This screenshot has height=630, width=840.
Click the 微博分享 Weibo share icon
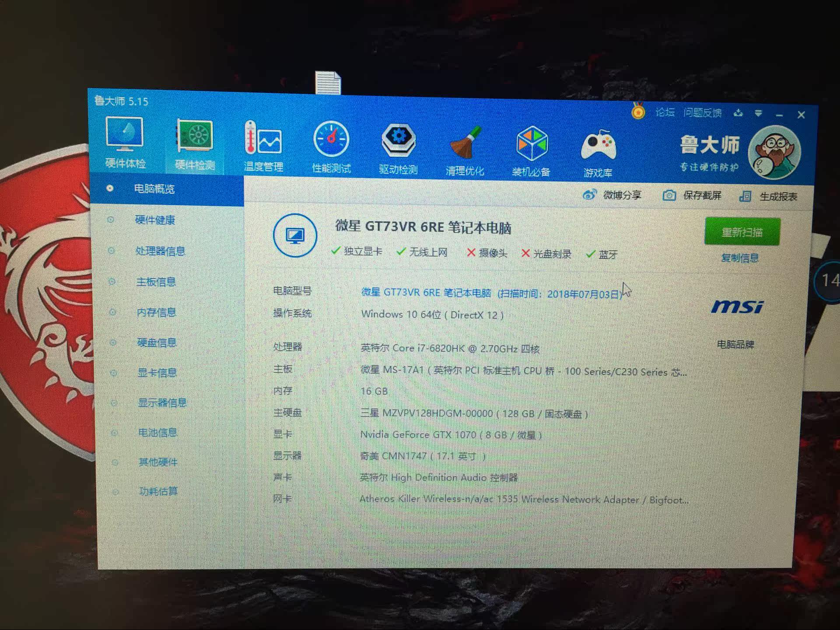click(590, 195)
